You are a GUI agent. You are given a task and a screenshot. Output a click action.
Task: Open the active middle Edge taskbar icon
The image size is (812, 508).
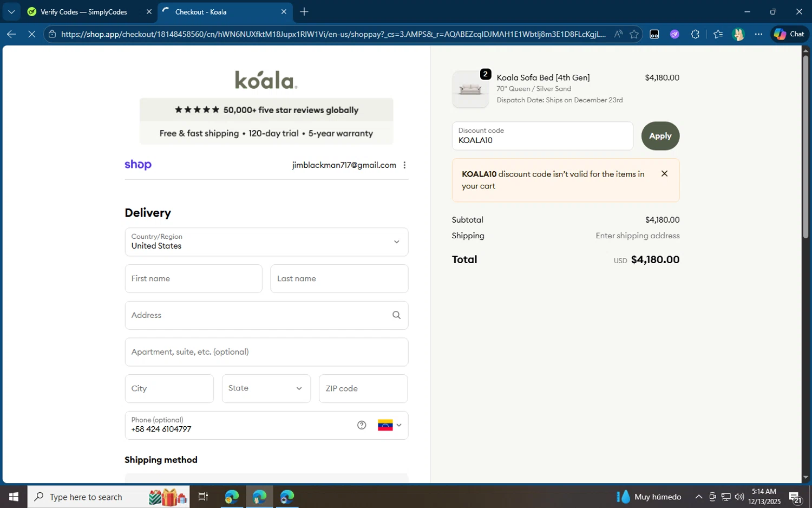pyautogui.click(x=259, y=497)
